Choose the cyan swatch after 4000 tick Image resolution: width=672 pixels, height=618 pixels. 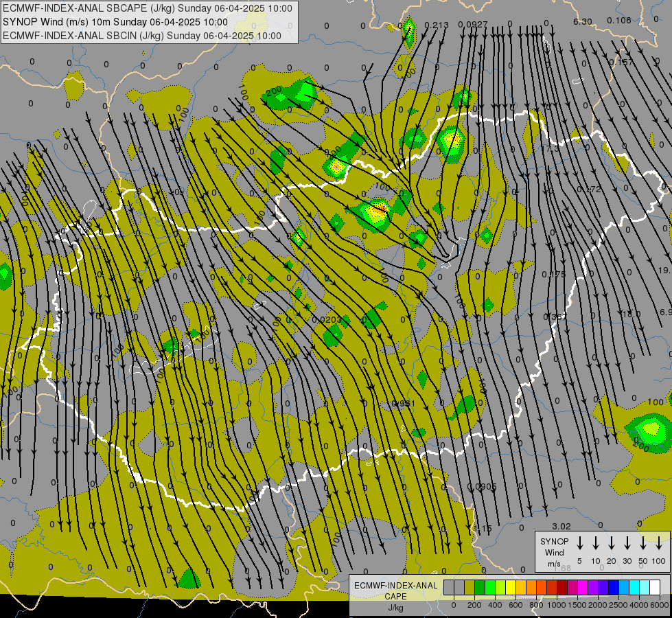click(645, 588)
